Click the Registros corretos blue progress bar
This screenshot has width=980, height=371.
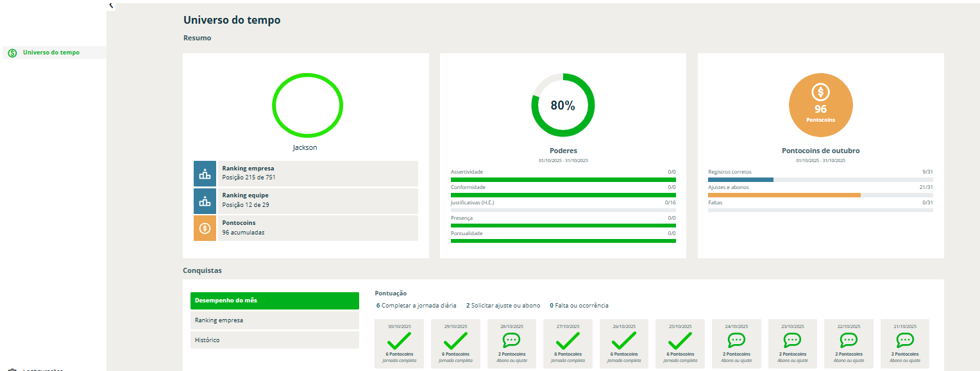[x=740, y=180]
